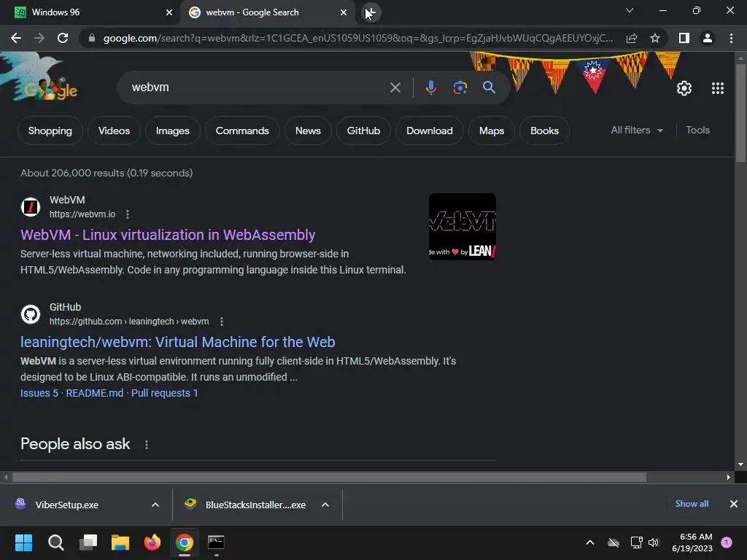The image size is (747, 560).
Task: Apply the Commands filter chip
Action: 242,131
